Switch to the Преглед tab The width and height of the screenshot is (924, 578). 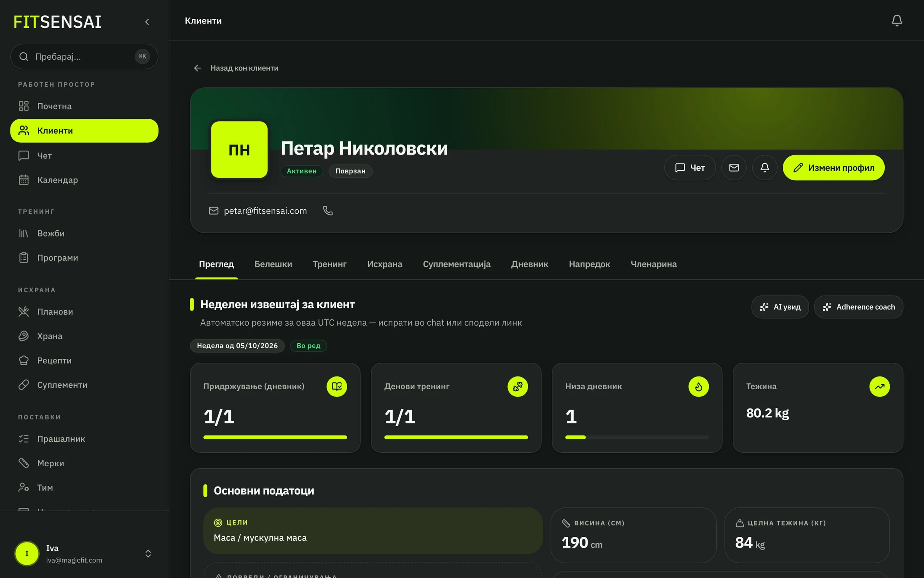coord(216,264)
